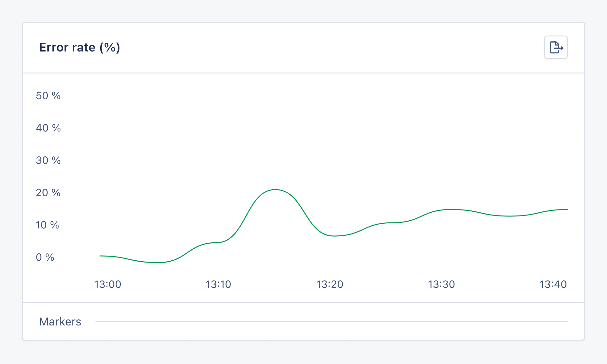Click the middle of the Markers track line
The height and width of the screenshot is (364, 607).
click(x=332, y=322)
